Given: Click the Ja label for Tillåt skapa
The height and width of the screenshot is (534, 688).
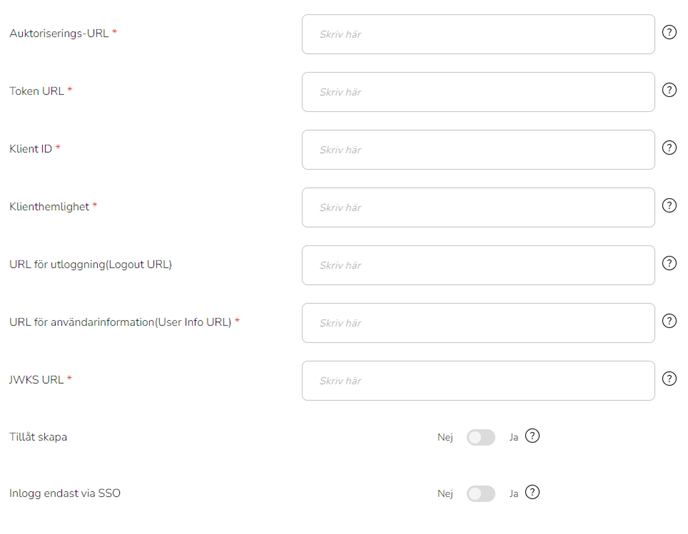Looking at the screenshot, I should 514,437.
